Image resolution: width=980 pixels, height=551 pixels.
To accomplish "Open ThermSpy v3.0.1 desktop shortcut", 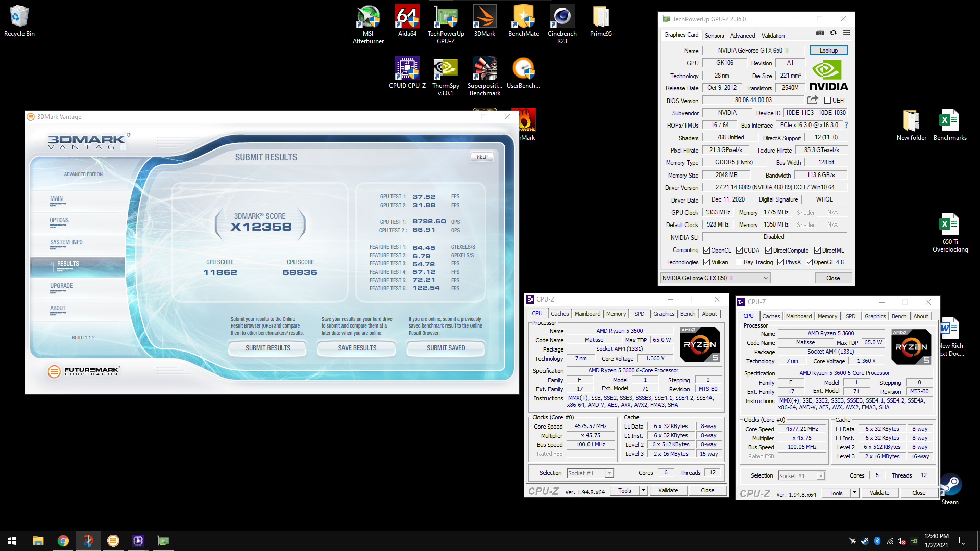I will pyautogui.click(x=446, y=76).
